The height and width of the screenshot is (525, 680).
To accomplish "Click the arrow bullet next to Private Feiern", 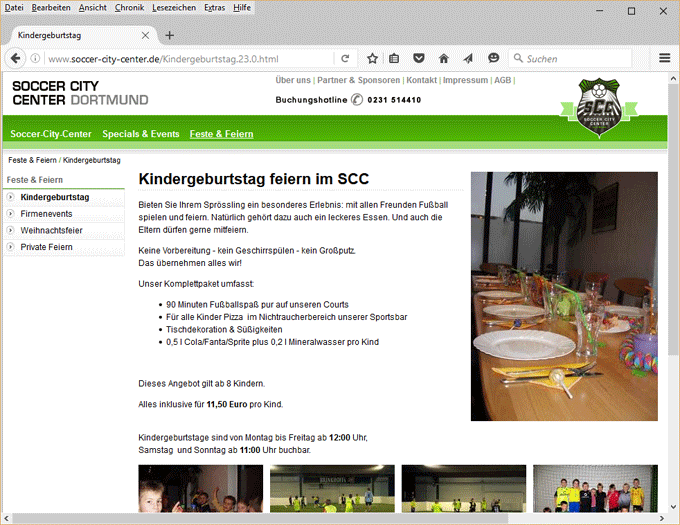I will click(x=10, y=247).
